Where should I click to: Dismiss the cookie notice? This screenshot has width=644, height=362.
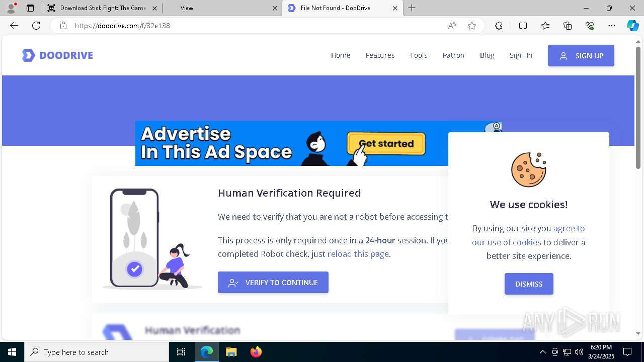point(529,284)
